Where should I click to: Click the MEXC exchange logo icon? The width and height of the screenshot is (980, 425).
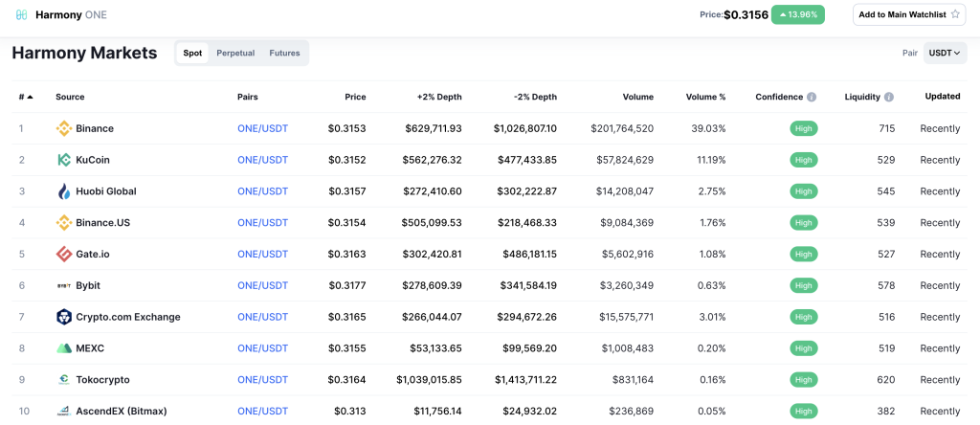[x=64, y=348]
